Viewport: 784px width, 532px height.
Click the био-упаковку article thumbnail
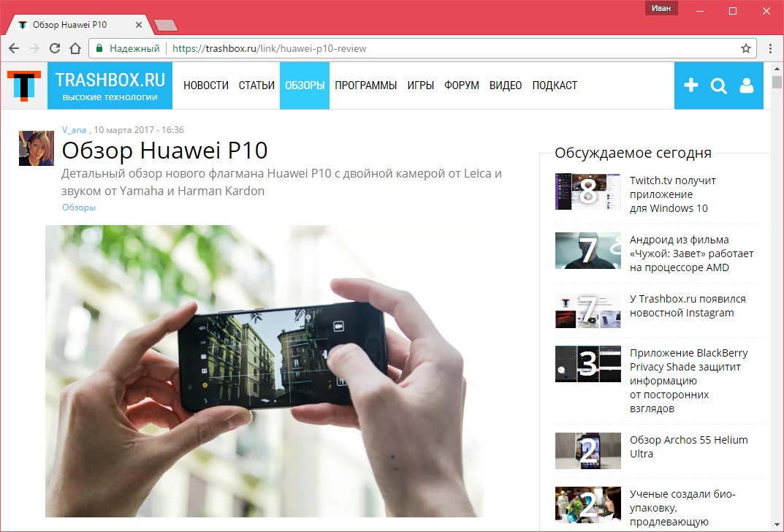point(588,505)
